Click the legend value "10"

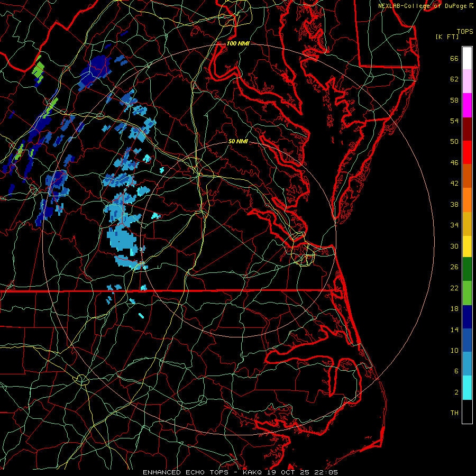(454, 350)
